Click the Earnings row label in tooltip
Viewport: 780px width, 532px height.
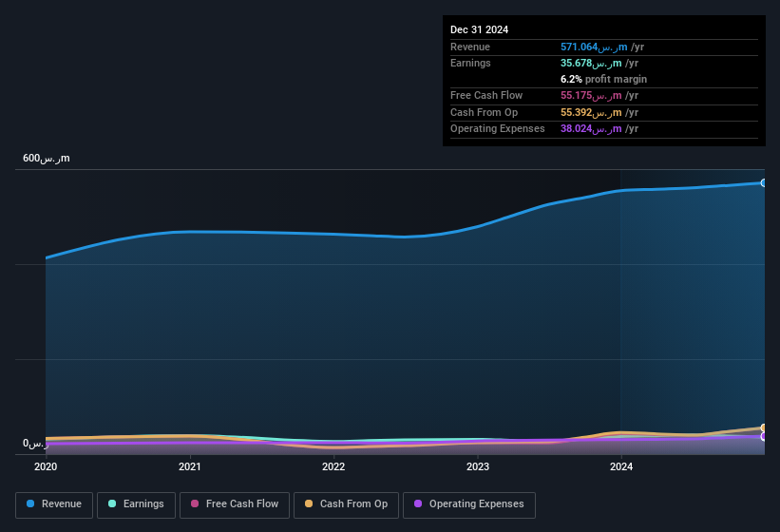(470, 63)
